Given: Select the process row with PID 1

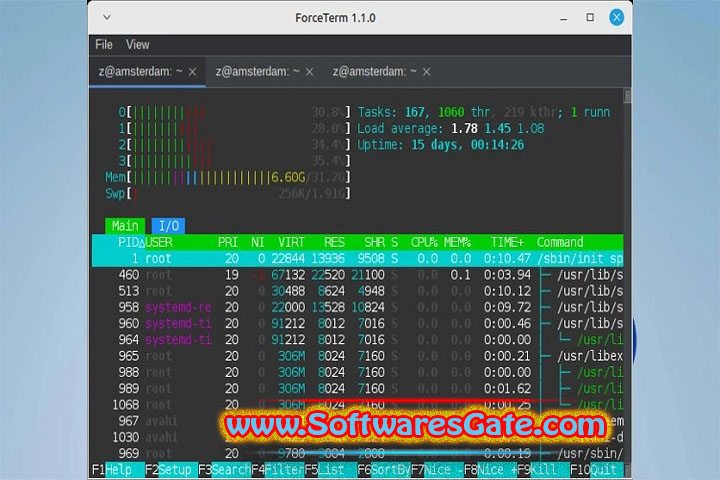Looking at the screenshot, I should pyautogui.click(x=357, y=259).
